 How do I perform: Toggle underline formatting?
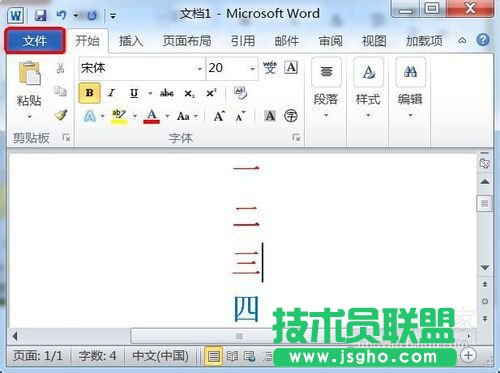point(134,93)
